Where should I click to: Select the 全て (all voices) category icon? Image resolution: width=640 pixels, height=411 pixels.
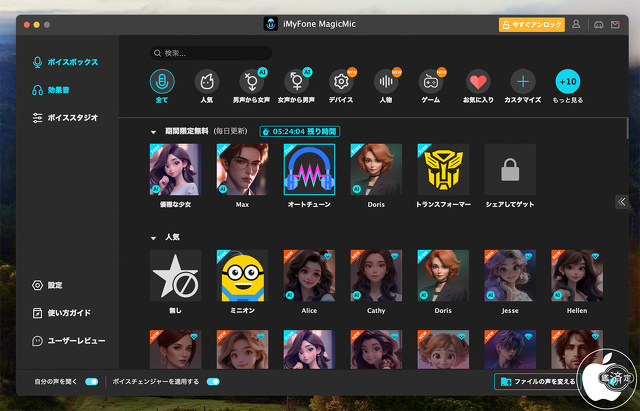(162, 82)
